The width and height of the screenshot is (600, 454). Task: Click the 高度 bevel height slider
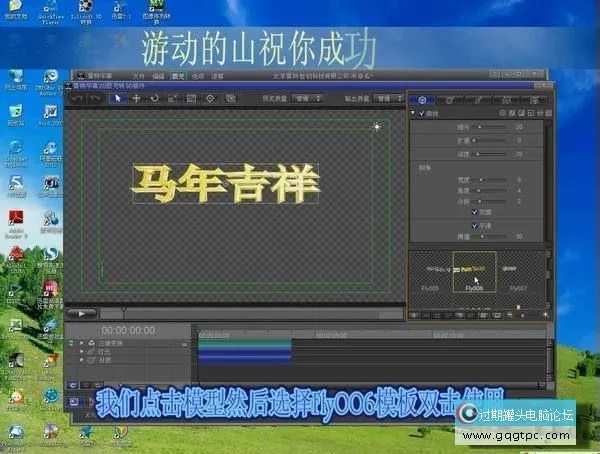coord(490,190)
